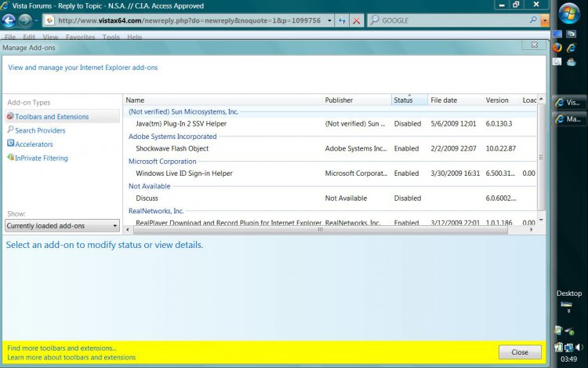Click the horizontal scroll left arrow
588x368 pixels.
[x=128, y=230]
